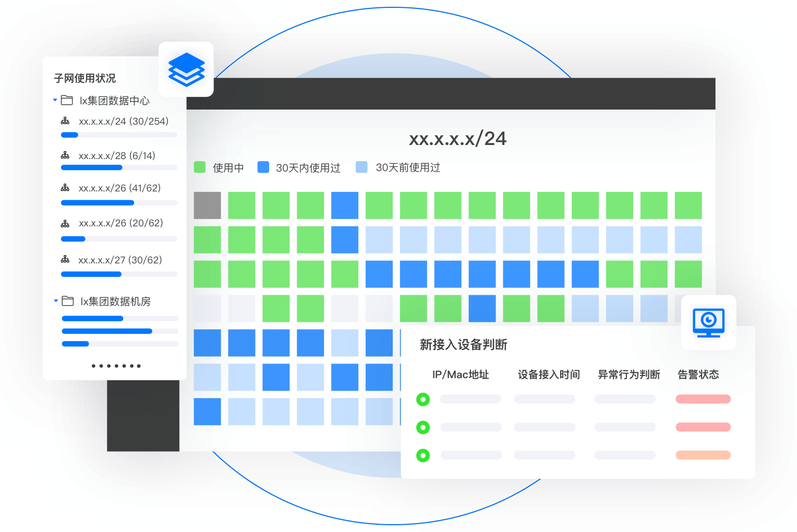Click folder icon beside lx集团数据机房
This screenshot has width=797, height=532.
(x=68, y=301)
